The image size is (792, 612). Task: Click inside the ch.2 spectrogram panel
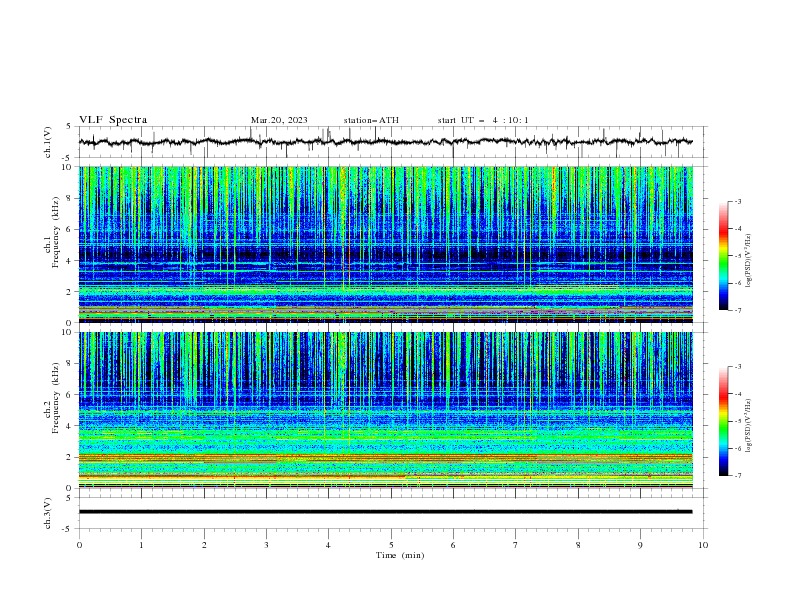coord(386,410)
